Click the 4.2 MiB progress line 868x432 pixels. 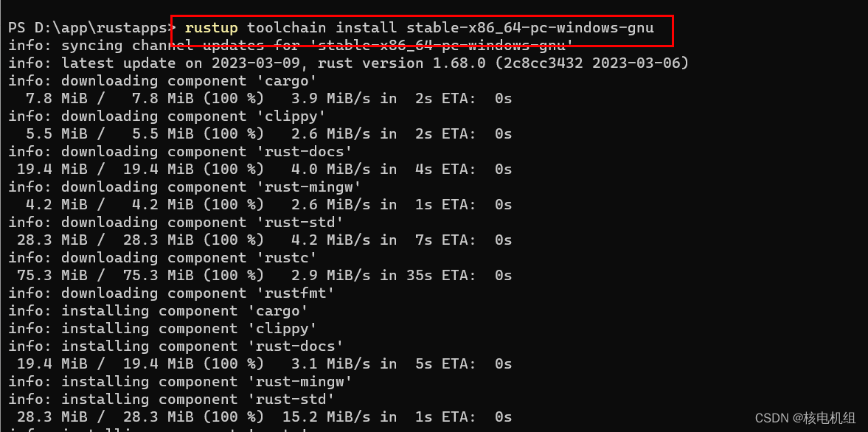point(268,205)
